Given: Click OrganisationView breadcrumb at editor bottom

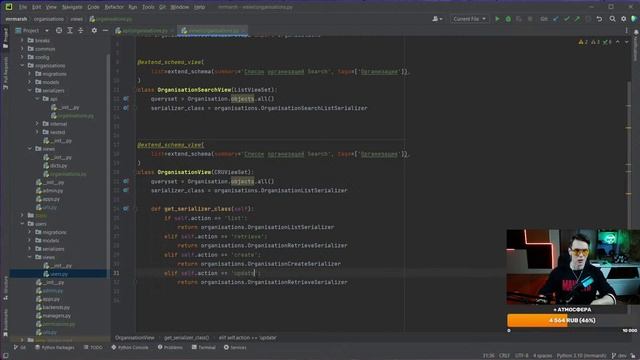Looking at the screenshot, I should pyautogui.click(x=135, y=338).
